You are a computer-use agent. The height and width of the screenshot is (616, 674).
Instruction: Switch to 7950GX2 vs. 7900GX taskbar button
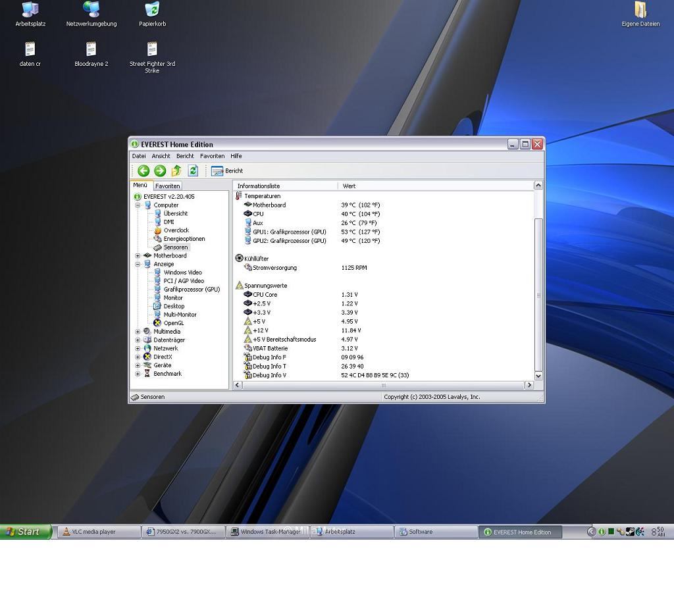[x=182, y=532]
